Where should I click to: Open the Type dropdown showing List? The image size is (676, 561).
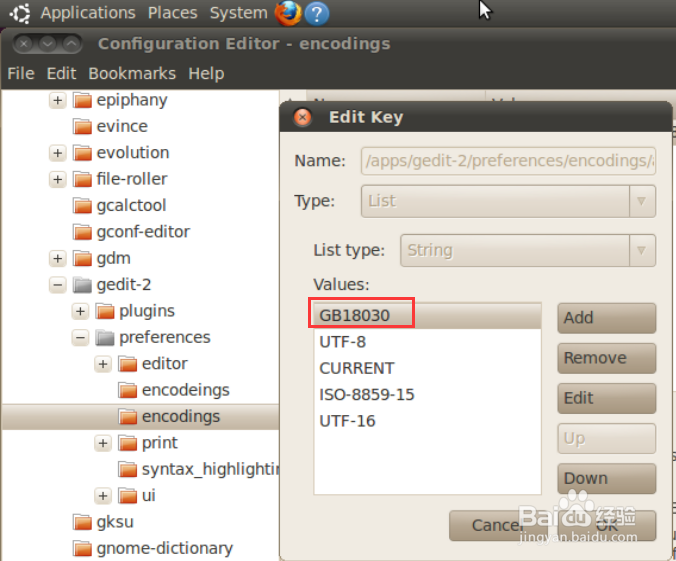(x=508, y=201)
